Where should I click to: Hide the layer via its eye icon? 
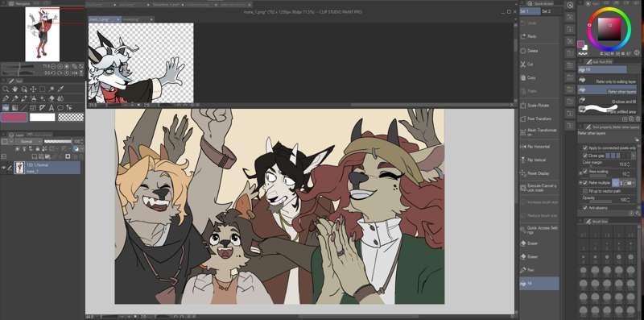coord(5,168)
